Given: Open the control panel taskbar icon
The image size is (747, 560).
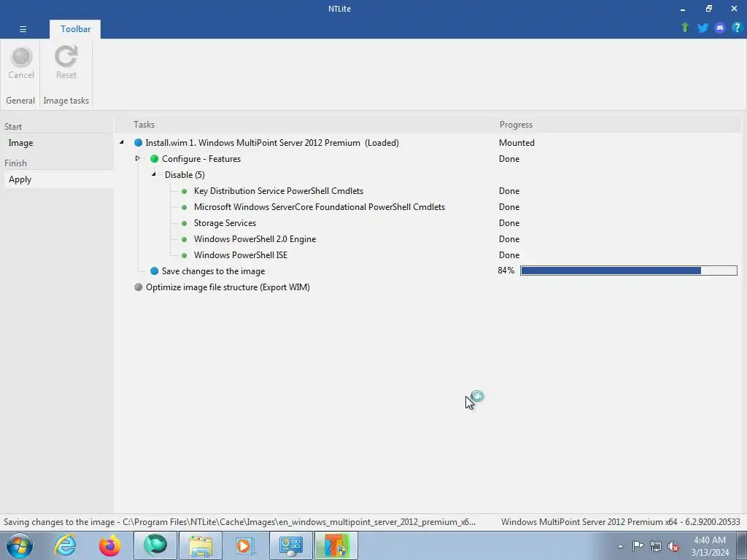Looking at the screenshot, I should tap(291, 545).
